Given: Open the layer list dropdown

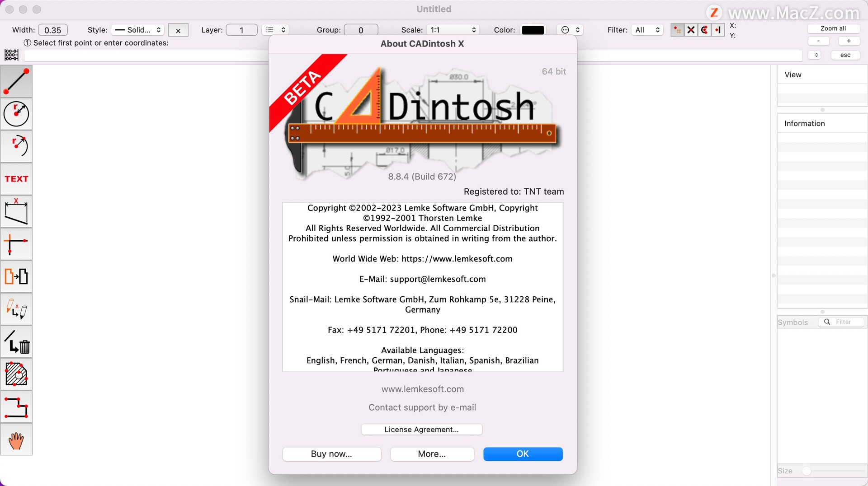Looking at the screenshot, I should [275, 30].
